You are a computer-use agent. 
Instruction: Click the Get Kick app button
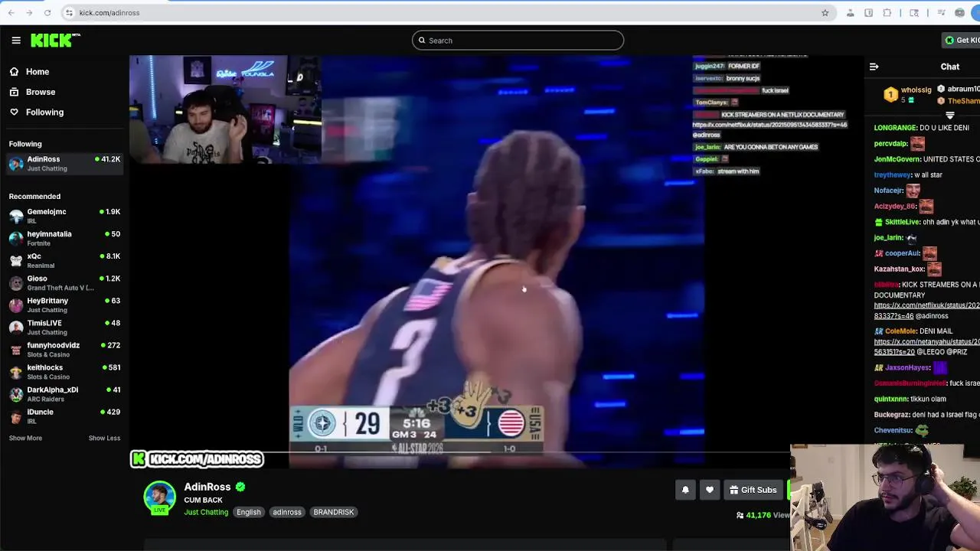pos(962,41)
